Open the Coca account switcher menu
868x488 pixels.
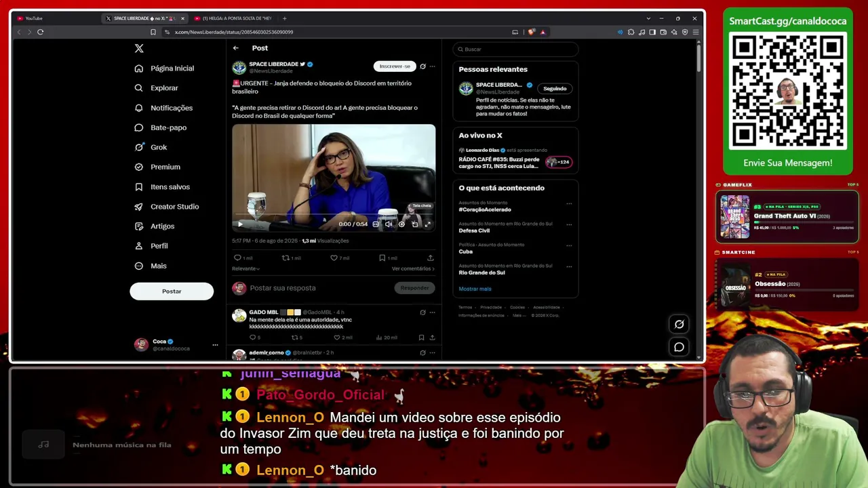(x=176, y=345)
